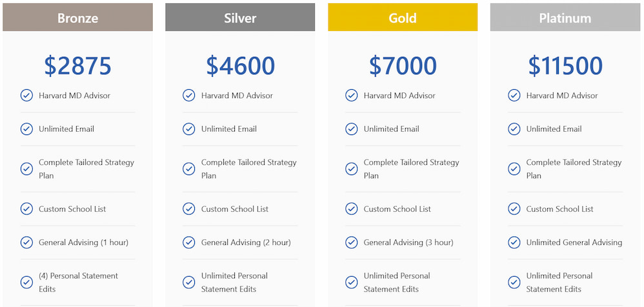Click the checkmark beside Bronze Unlimited Email
This screenshot has width=644, height=307.
click(x=26, y=129)
